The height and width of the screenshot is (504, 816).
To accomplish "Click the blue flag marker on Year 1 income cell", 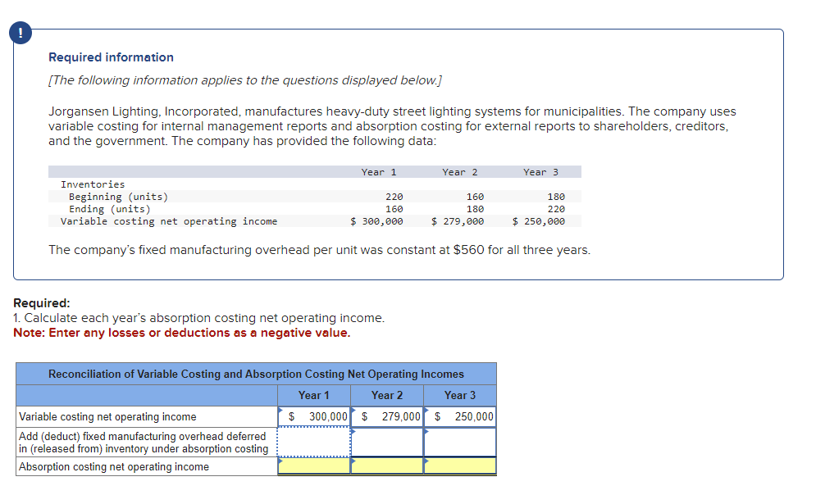I will click(x=280, y=411).
